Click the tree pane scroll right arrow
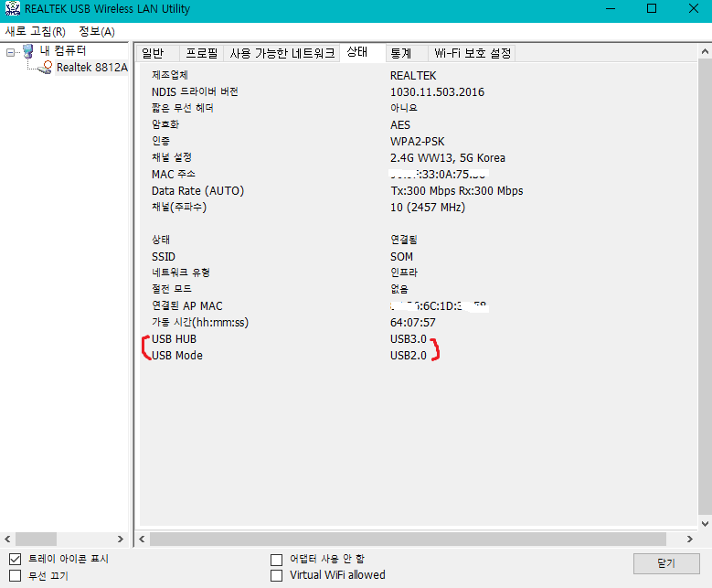The width and height of the screenshot is (712, 588). pos(121,539)
